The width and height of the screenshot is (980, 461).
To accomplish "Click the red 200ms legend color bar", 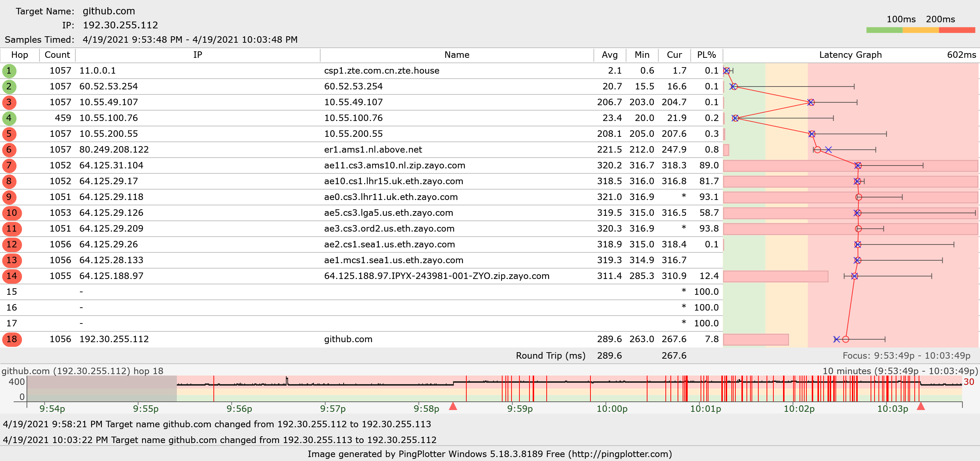I will pyautogui.click(x=956, y=30).
